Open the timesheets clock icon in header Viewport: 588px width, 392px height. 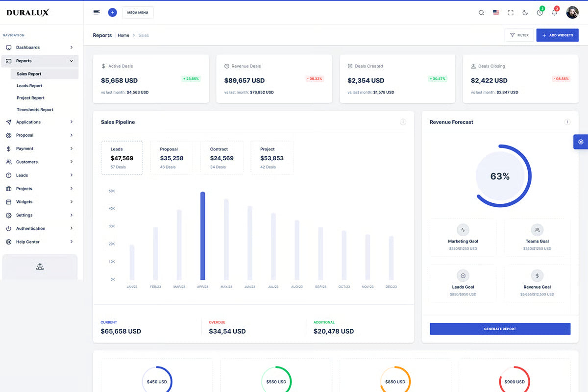tap(539, 13)
